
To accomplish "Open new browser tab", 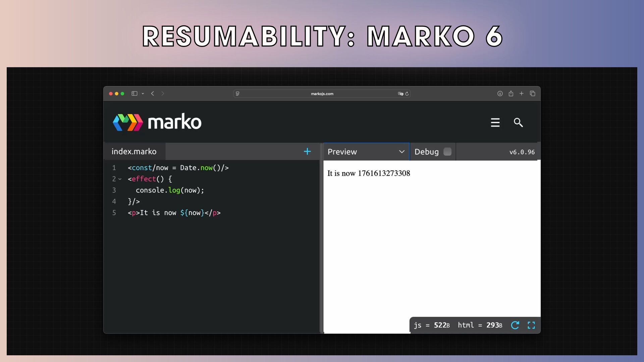I will point(522,94).
